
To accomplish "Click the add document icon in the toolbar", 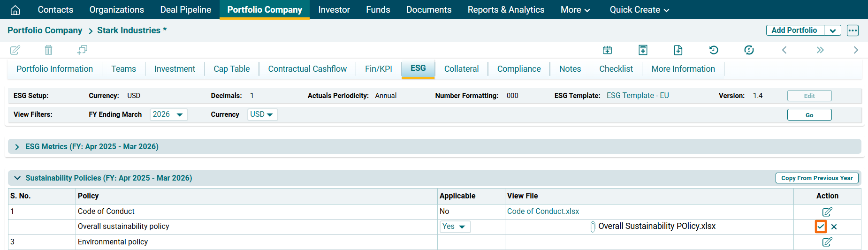I will point(678,50).
